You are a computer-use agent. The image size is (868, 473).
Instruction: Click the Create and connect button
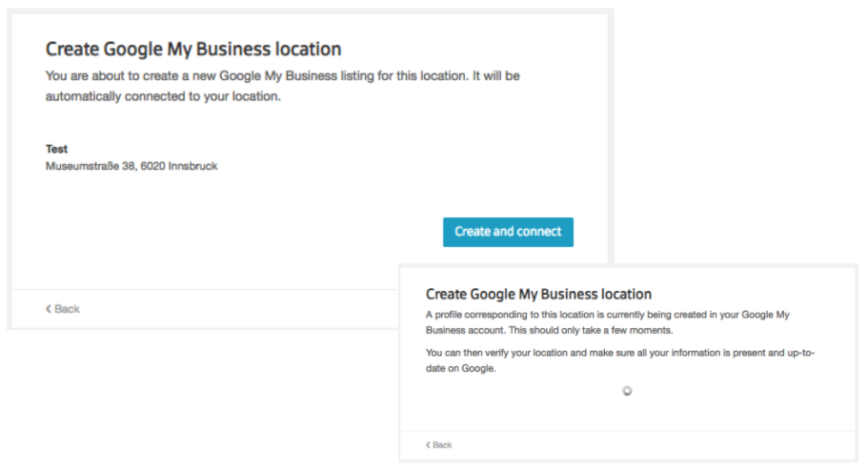coord(508,232)
